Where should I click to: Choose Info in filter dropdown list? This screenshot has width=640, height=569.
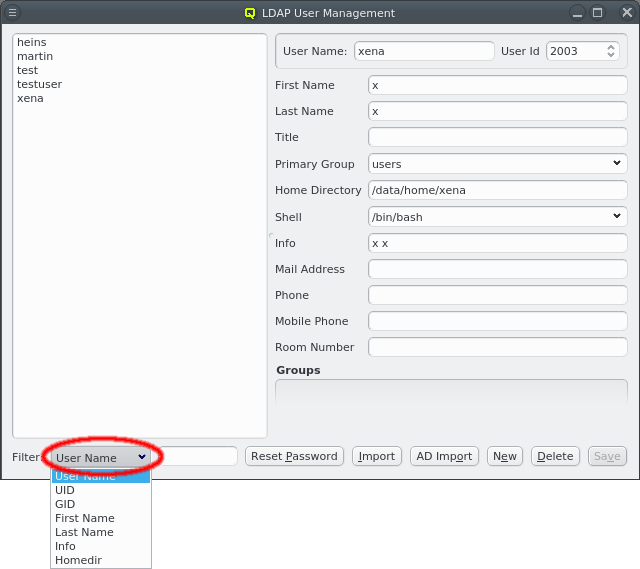101,546
